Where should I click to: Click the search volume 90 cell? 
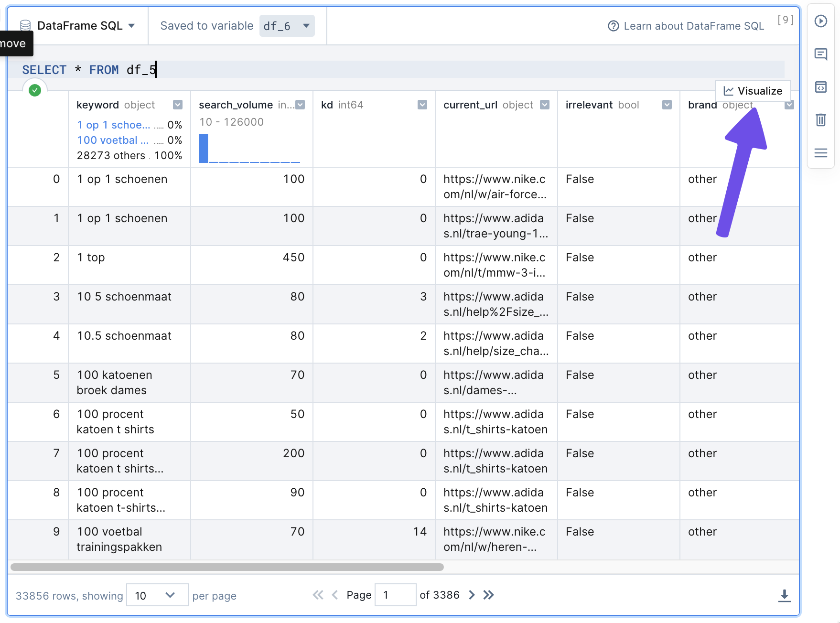[x=252, y=500]
